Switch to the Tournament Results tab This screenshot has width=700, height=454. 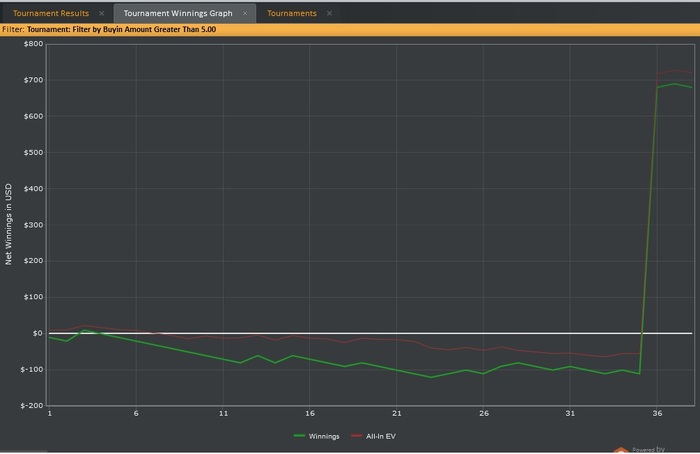tap(50, 14)
